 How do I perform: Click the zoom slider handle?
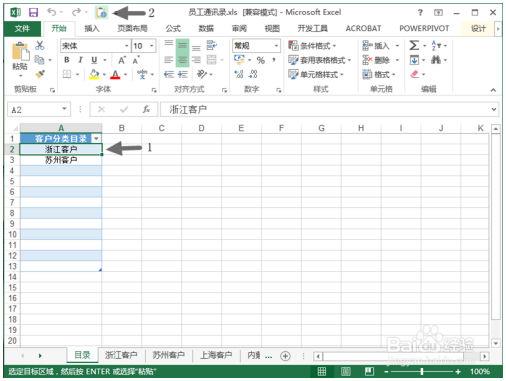click(x=422, y=371)
